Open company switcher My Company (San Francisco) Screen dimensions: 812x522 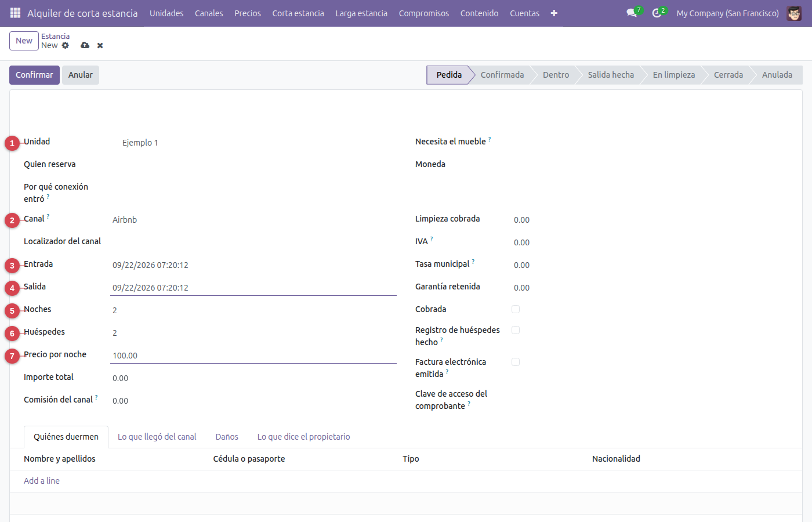click(727, 13)
